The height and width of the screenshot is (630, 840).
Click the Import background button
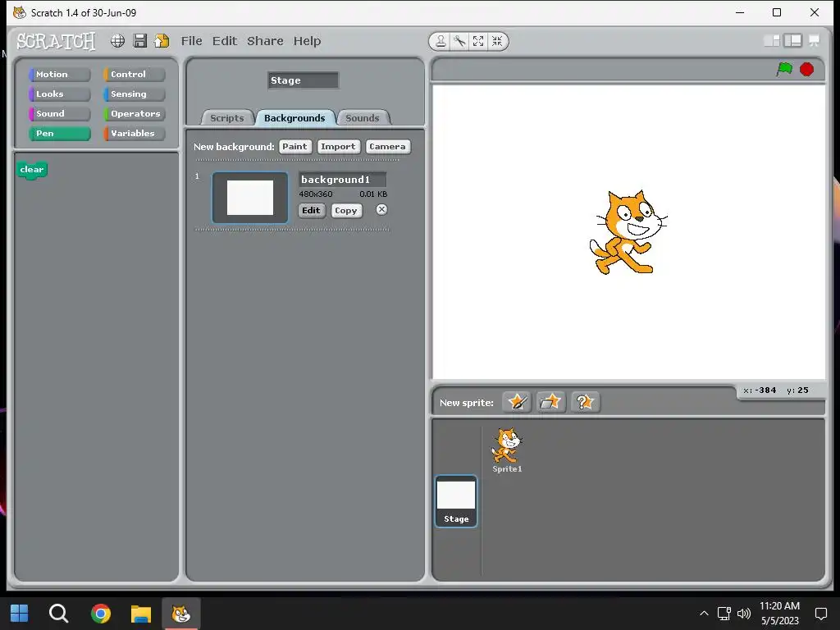point(338,147)
